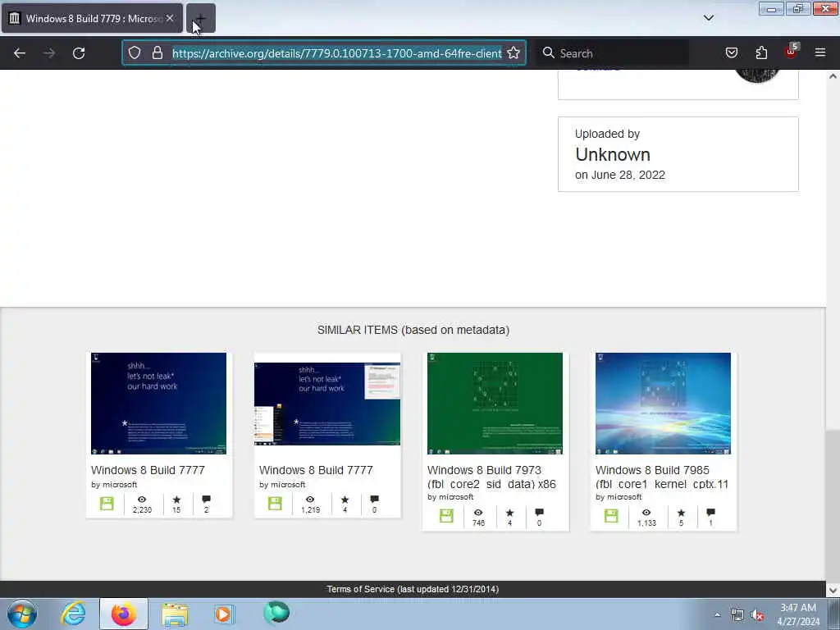
Task: Click reviews comment icon on Build 7985
Action: (x=711, y=512)
